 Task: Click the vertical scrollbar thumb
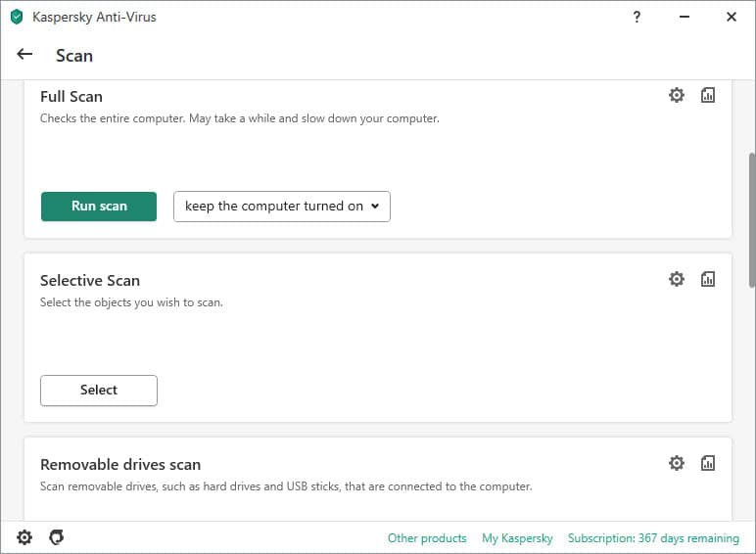[x=752, y=220]
